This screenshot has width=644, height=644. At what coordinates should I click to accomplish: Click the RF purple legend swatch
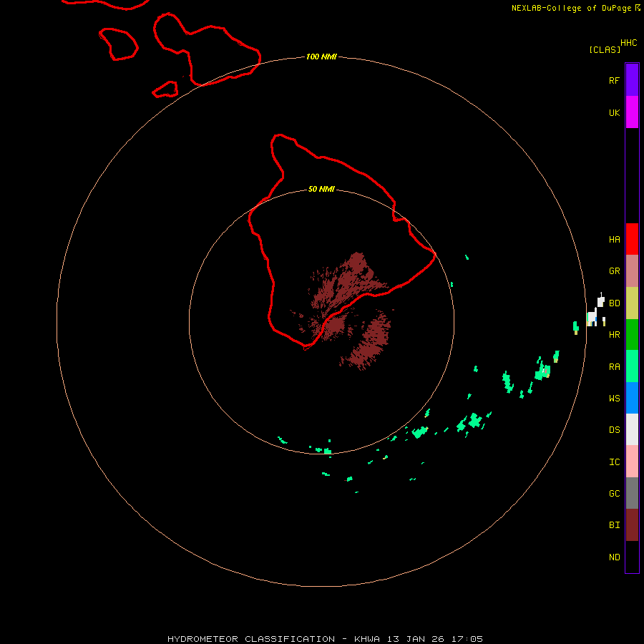point(632,80)
